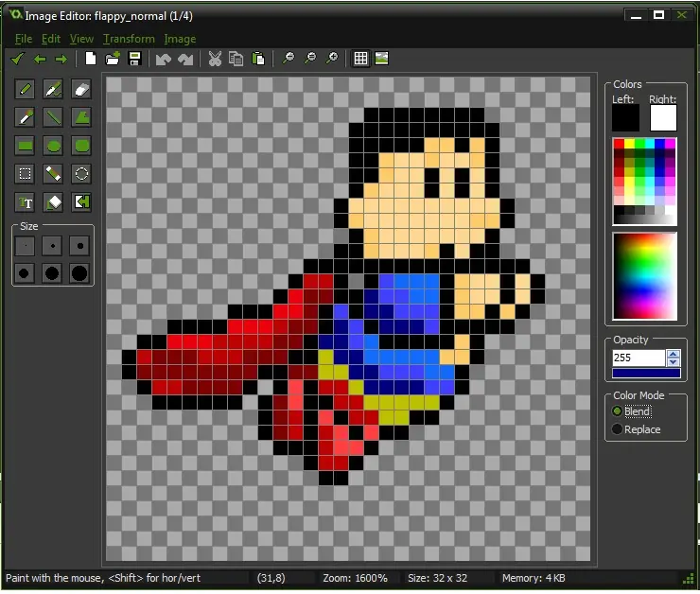Select the Rounded rectangle tool
700x594 pixels.
[x=81, y=146]
